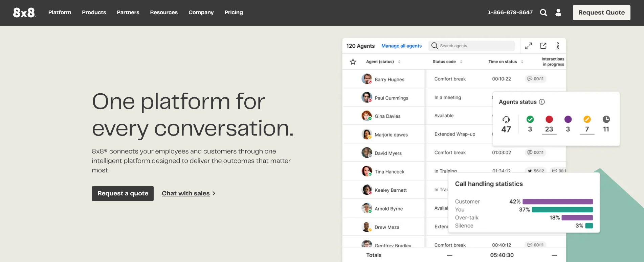Open the site search magnifier icon

pyautogui.click(x=543, y=13)
